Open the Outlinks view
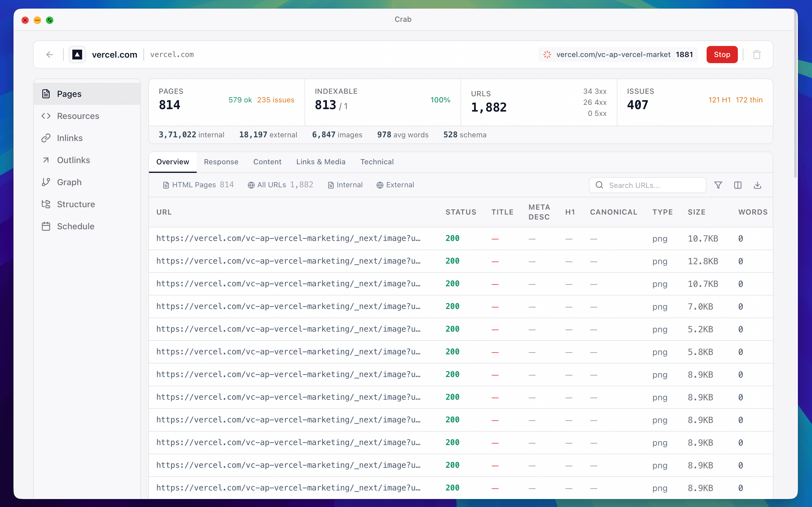The image size is (812, 507). click(74, 160)
